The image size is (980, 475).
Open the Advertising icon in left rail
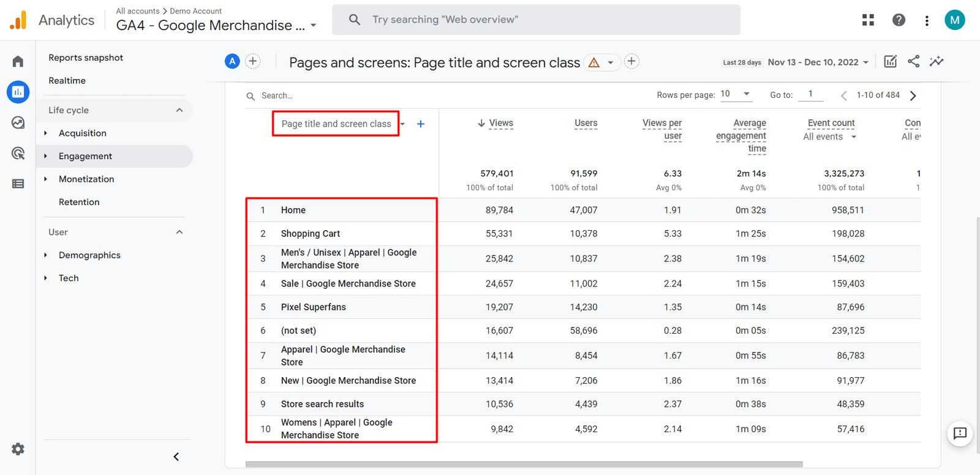click(18, 153)
